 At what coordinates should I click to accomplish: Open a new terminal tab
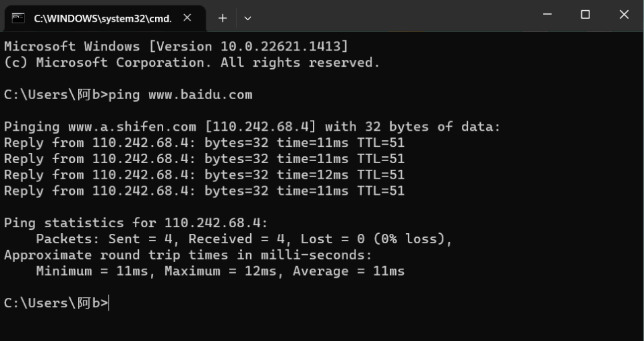coord(222,18)
